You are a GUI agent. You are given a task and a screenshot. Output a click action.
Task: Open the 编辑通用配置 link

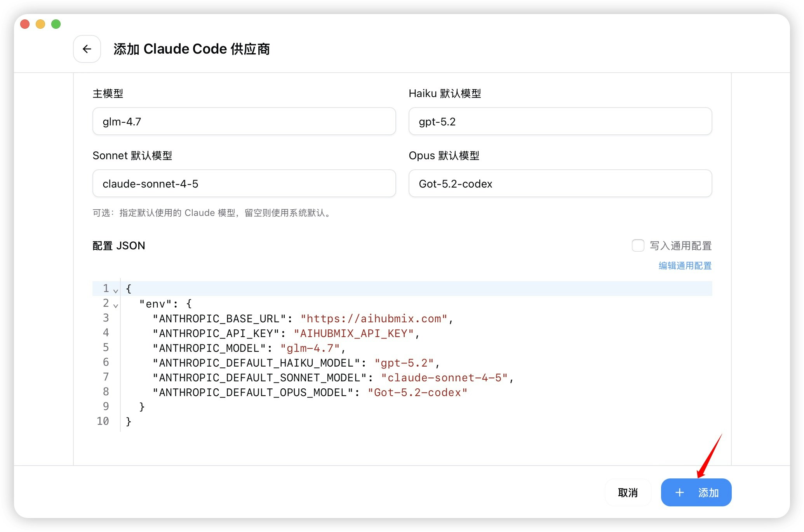tap(685, 266)
